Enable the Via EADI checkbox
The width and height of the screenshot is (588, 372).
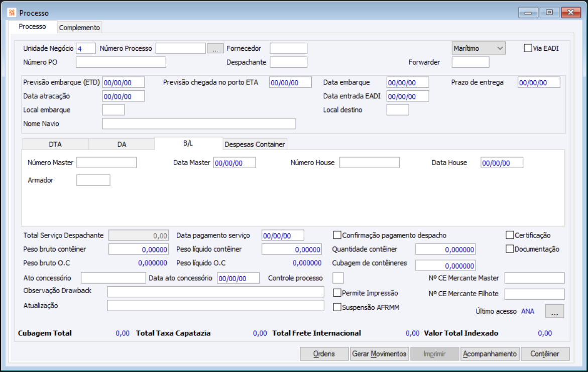coord(528,49)
